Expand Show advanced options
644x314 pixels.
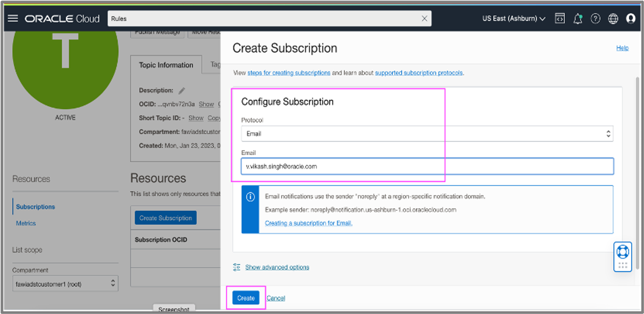click(277, 267)
